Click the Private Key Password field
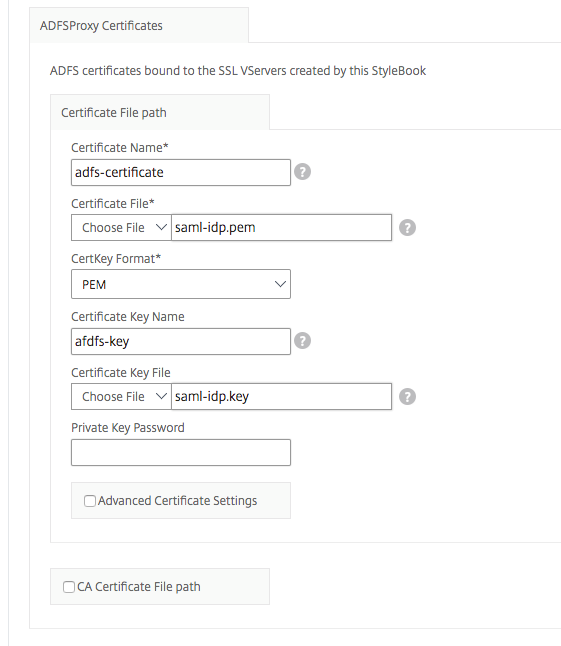Image resolution: width=561 pixels, height=646 pixels. tap(181, 452)
